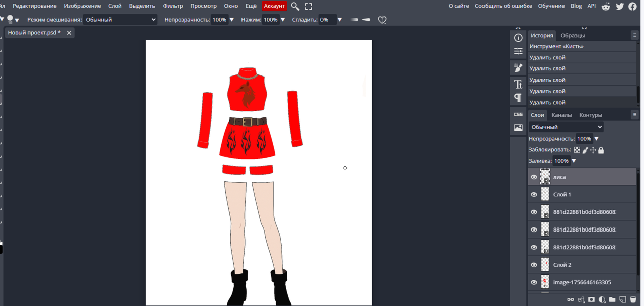Screen dimensions: 644x306
Task: Switch to the Контуры tab
Action: tap(591, 115)
